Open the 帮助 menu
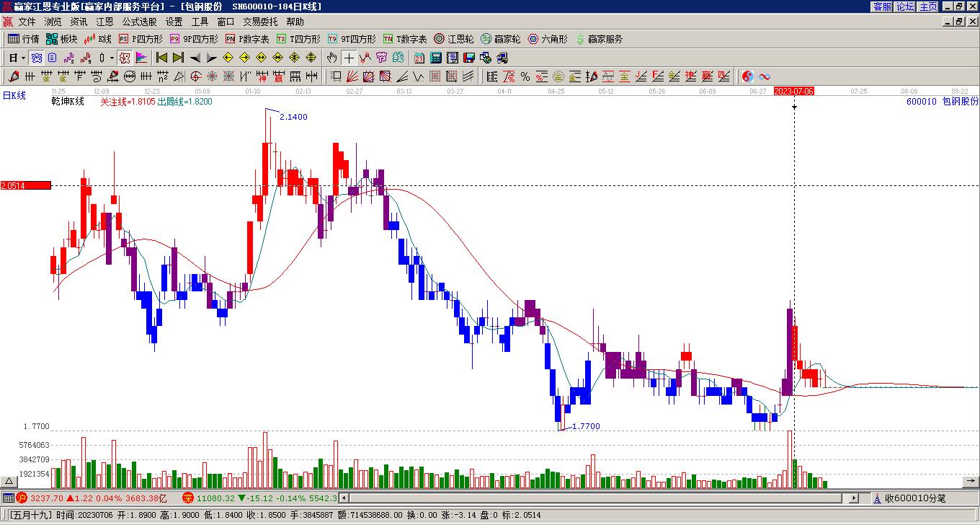The height and width of the screenshot is (525, 980). [x=295, y=22]
